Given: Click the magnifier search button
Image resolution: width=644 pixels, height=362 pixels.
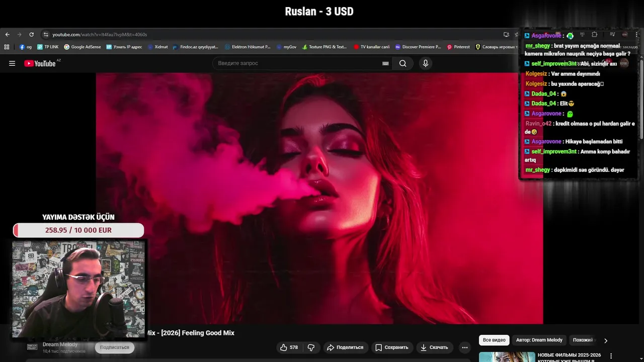Looking at the screenshot, I should coord(403,63).
